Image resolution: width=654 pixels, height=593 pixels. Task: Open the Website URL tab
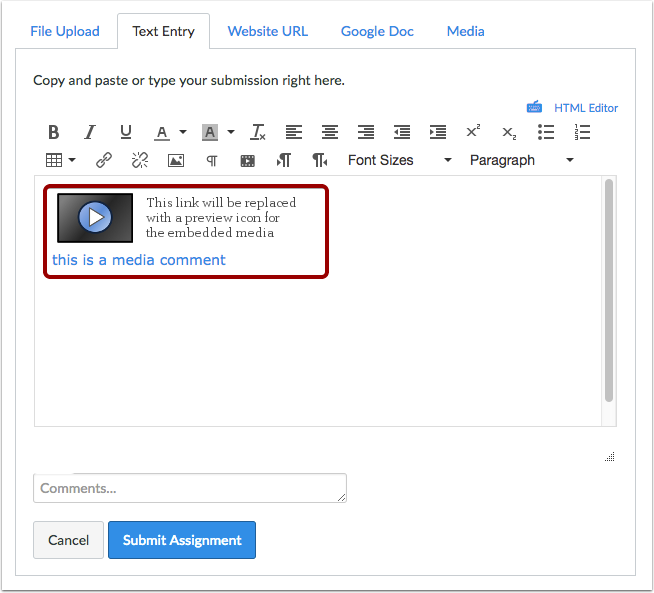click(x=268, y=31)
